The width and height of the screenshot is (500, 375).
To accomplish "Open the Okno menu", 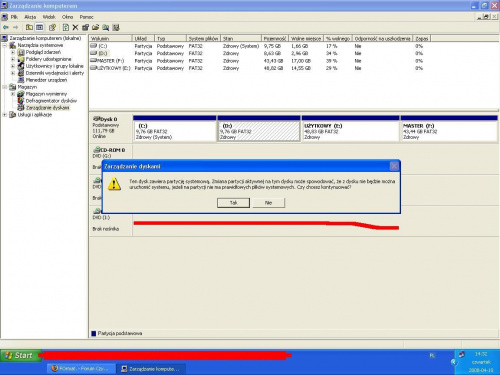I will 67,17.
